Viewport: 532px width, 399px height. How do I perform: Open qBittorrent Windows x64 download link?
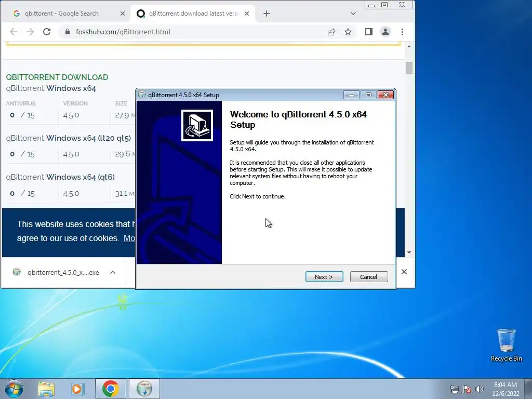(51, 88)
